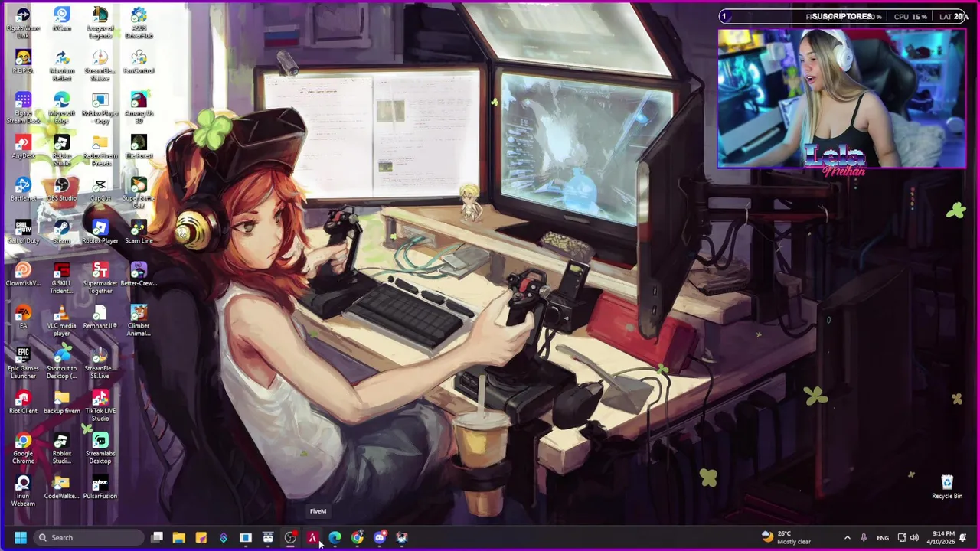Select the Riot Client desktop shortcut
The image size is (980, 551).
(x=23, y=403)
